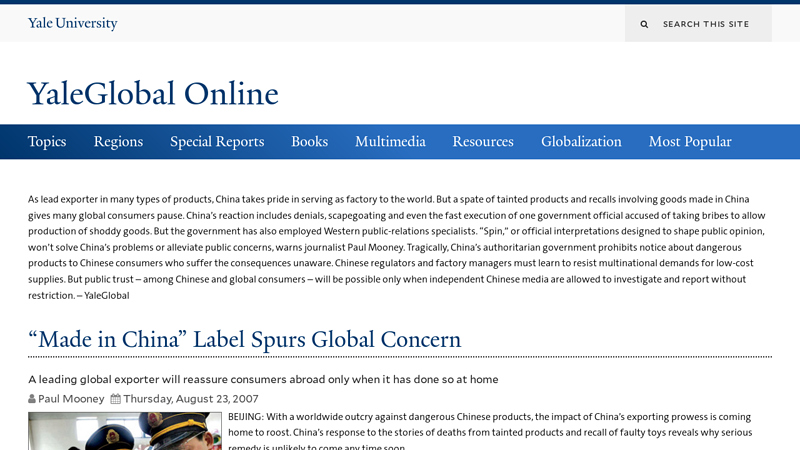The height and width of the screenshot is (450, 800).
Task: Click the author person icon beside Paul Mooney
Action: coord(32,398)
